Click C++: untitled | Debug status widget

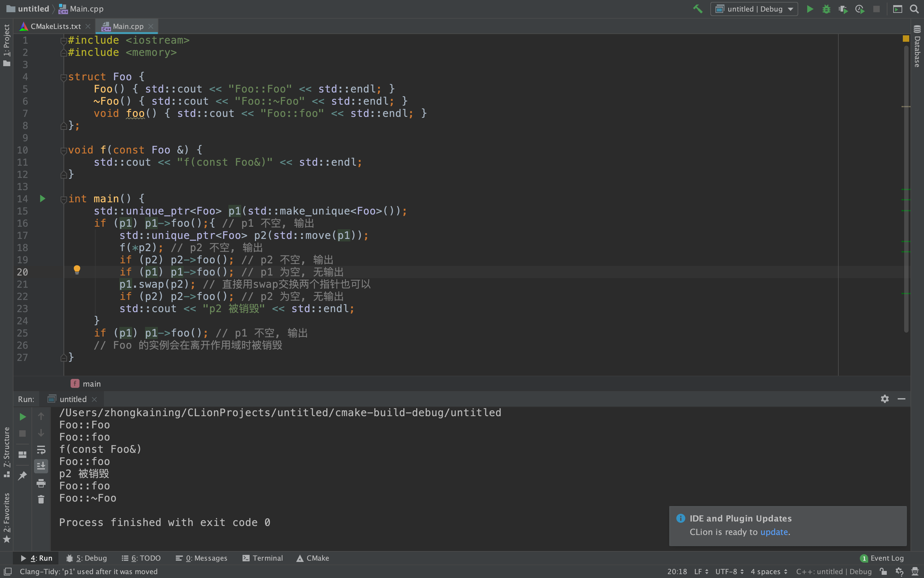pos(834,572)
